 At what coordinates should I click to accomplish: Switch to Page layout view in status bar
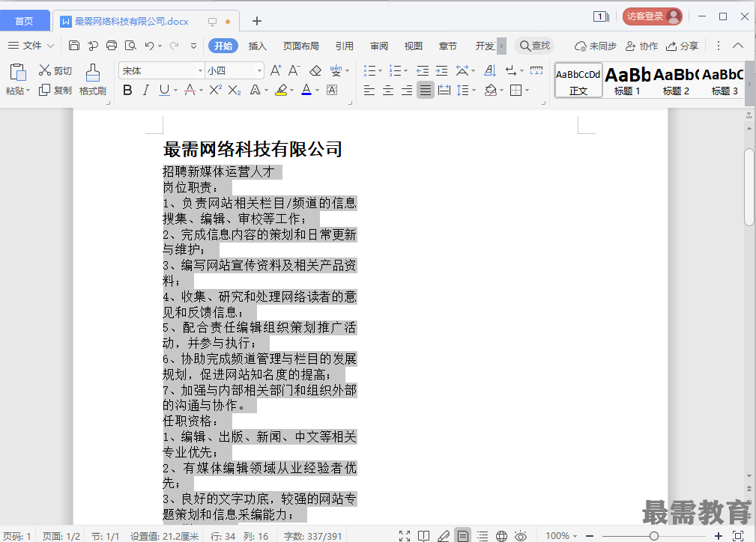tap(462, 535)
